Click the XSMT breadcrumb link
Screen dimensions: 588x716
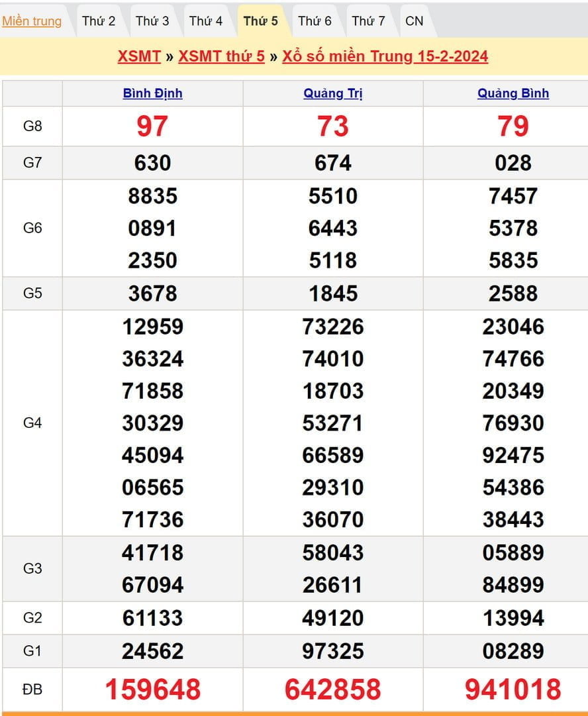tap(139, 56)
